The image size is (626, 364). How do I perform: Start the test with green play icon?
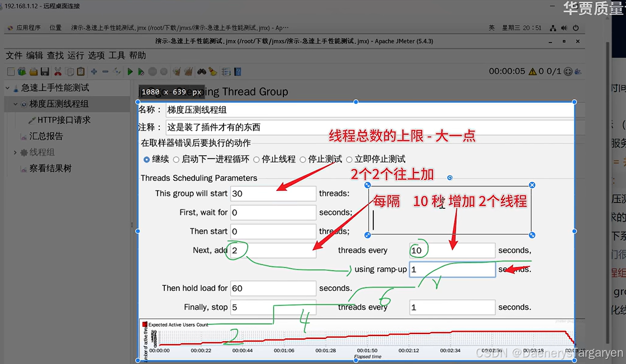pos(130,72)
